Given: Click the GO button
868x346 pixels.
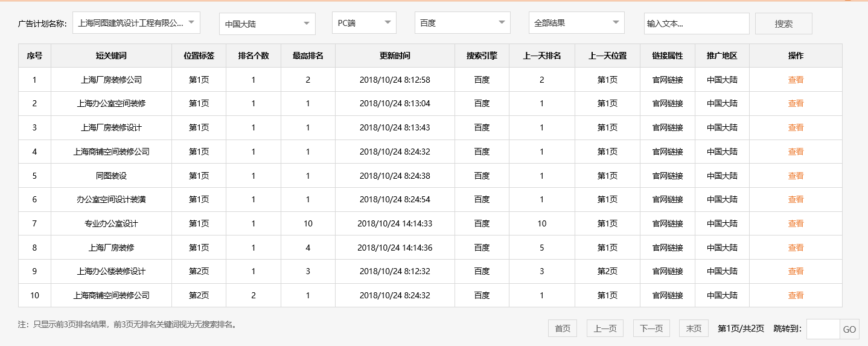Looking at the screenshot, I should pyautogui.click(x=849, y=329).
